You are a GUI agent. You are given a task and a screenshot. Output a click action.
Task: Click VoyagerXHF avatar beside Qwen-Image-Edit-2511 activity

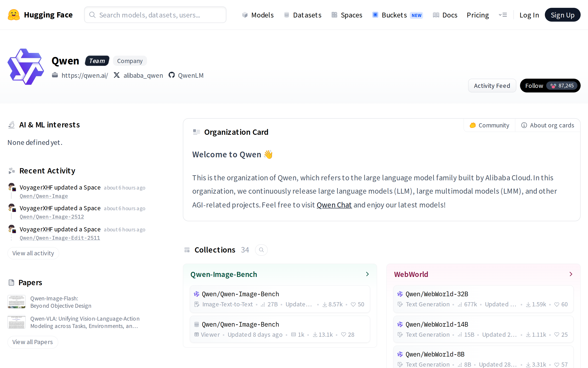pyautogui.click(x=12, y=229)
